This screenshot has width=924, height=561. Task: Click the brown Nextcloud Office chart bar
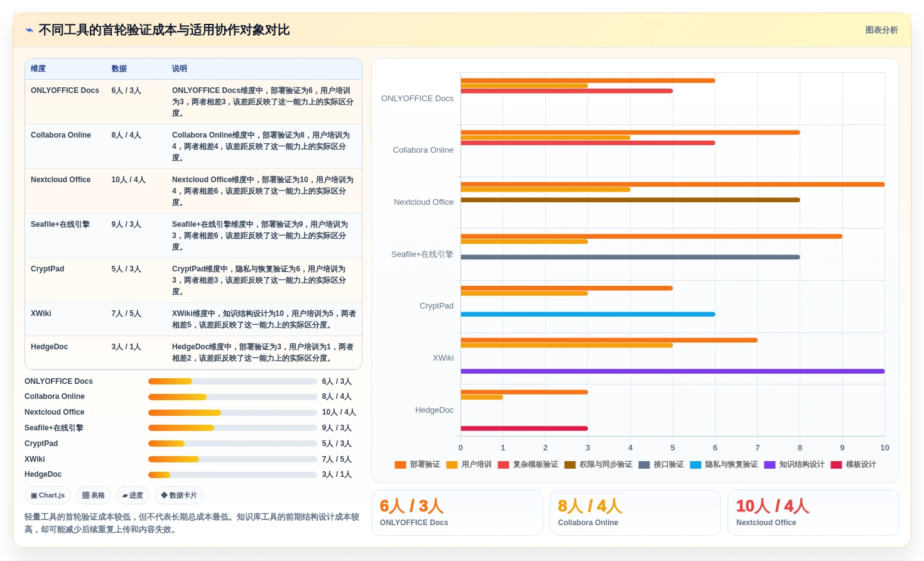pos(630,200)
